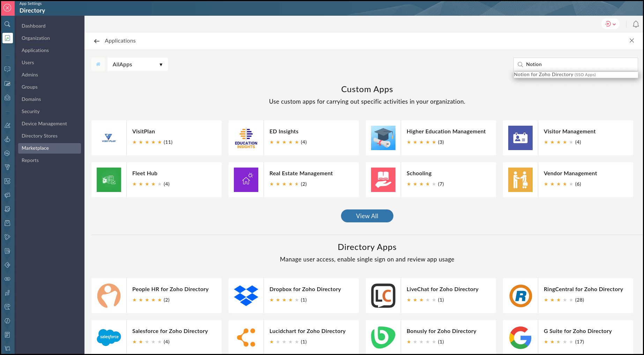Close the Applications panel with the X
The width and height of the screenshot is (644, 355).
point(632,40)
